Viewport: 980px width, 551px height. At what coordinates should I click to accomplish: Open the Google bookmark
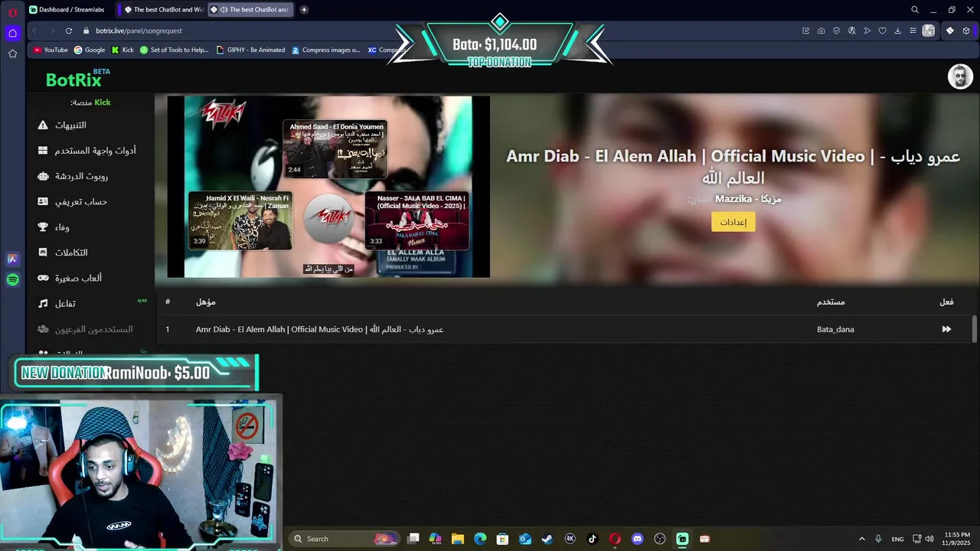click(90, 50)
